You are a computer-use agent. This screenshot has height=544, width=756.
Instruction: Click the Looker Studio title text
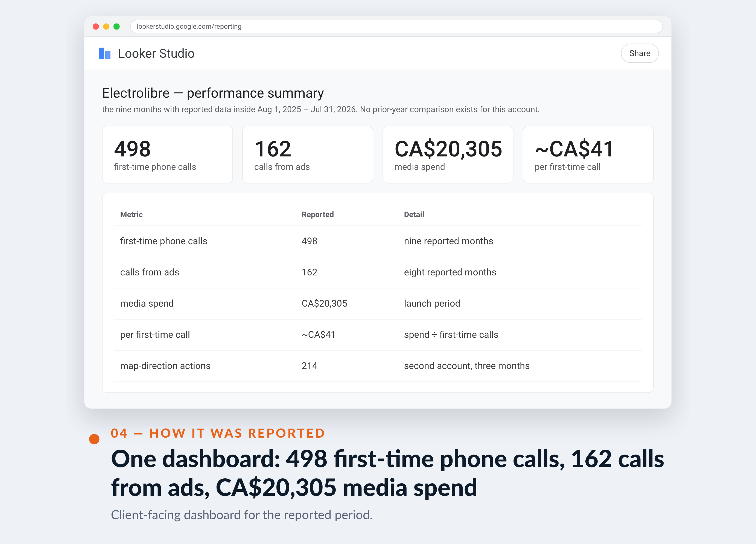156,53
